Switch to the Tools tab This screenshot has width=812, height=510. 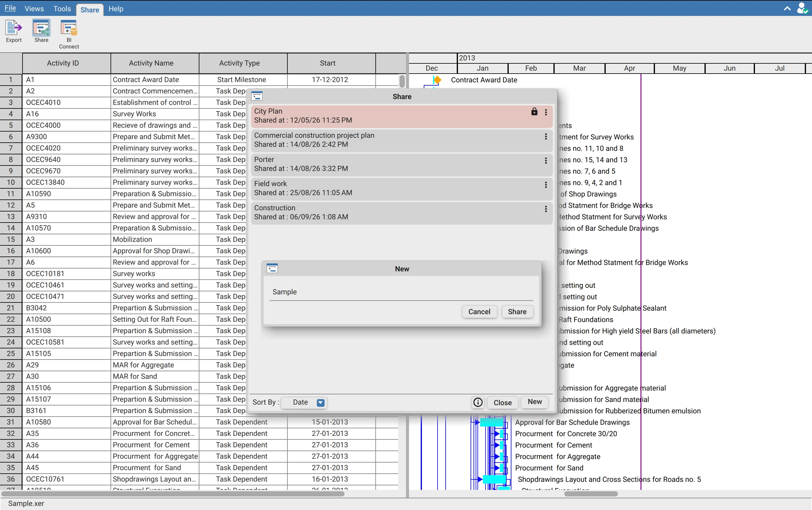coord(62,9)
